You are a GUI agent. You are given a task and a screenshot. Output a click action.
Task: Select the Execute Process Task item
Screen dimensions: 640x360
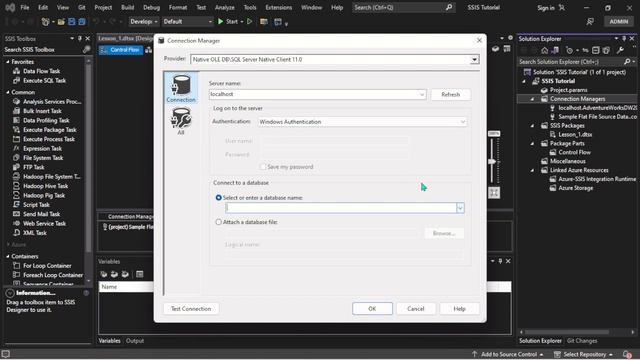49,139
